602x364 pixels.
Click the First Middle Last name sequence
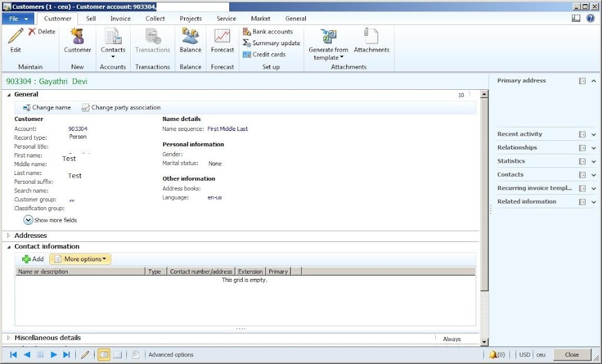(228, 129)
